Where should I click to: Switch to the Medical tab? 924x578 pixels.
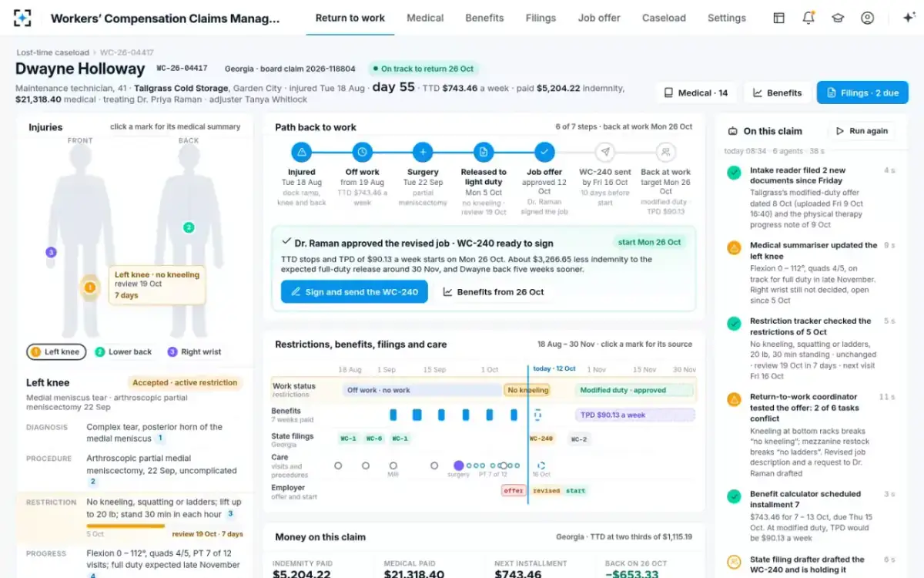click(425, 18)
